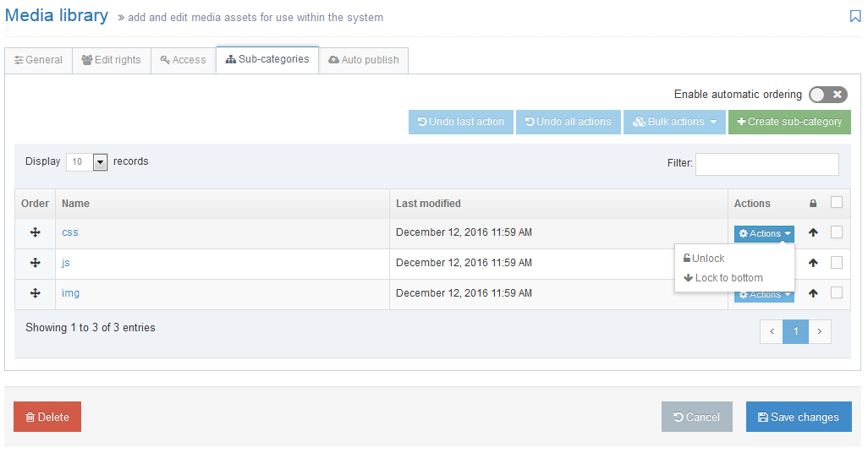Click the Create sub-category button
Screen dimensions: 868x453
[789, 122]
